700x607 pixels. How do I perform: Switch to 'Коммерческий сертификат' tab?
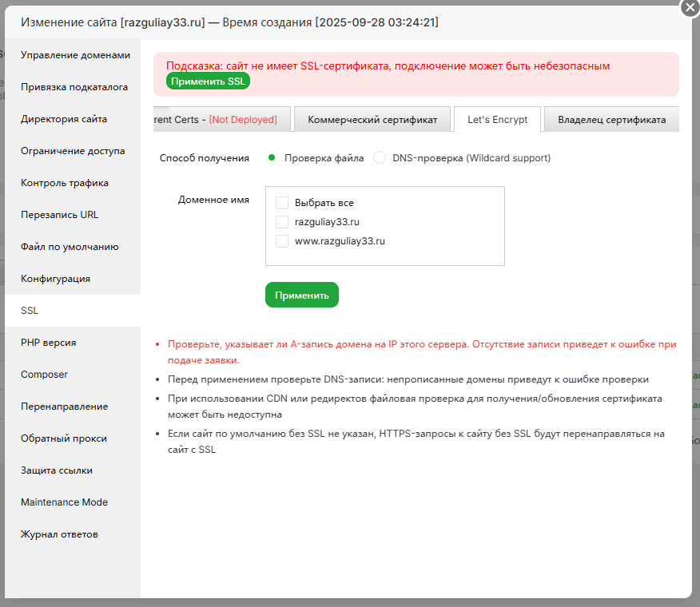tap(372, 120)
